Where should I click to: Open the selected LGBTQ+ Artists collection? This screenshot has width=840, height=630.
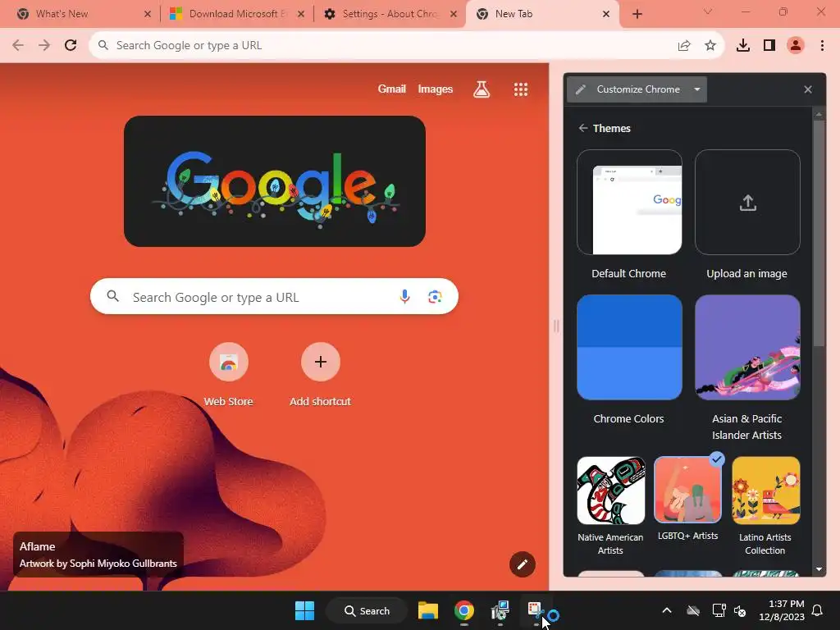[688, 490]
